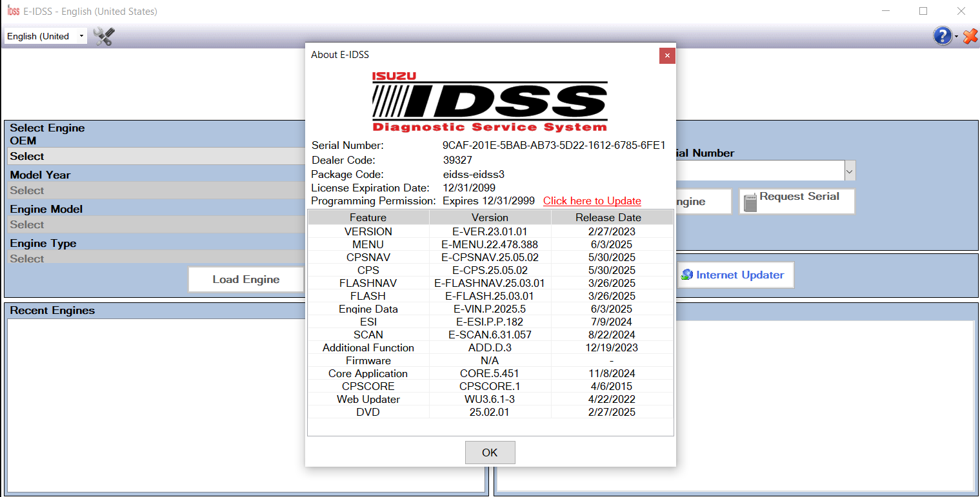This screenshot has height=497, width=980.
Task: Click package code eidss-eidss3
Action: 474,174
